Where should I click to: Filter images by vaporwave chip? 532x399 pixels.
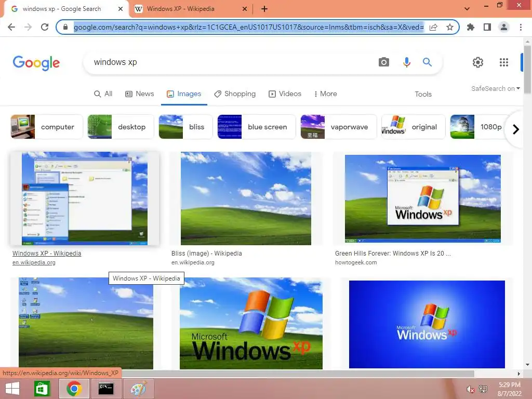(339, 127)
